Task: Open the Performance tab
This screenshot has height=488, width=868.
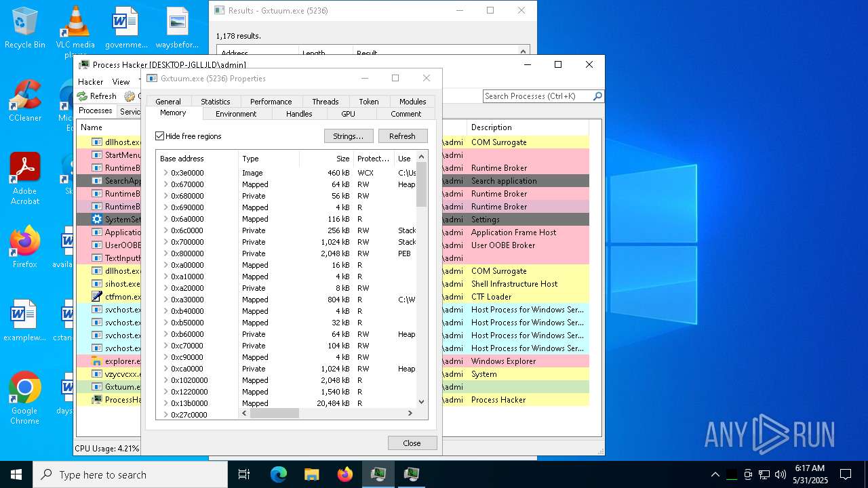Action: coord(271,102)
